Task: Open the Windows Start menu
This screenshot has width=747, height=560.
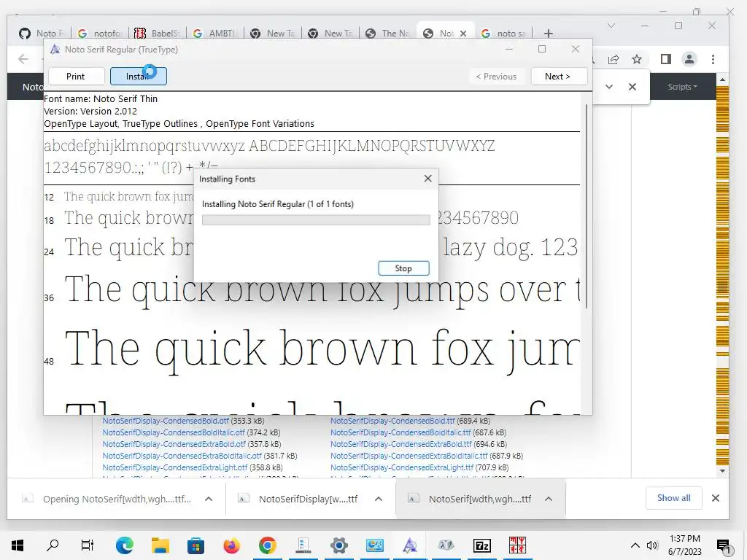Action: (18, 545)
